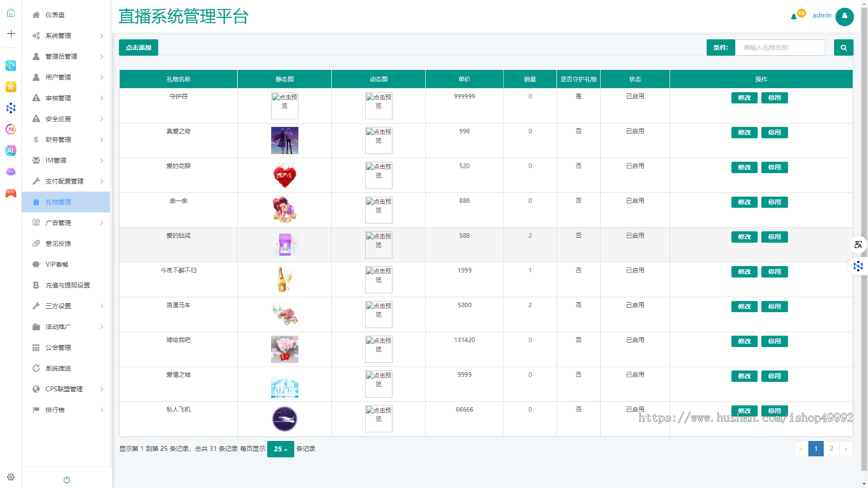This screenshot has width=868, height=488.
Task: Click the plus icon in browser sidebar
Action: [x=11, y=34]
